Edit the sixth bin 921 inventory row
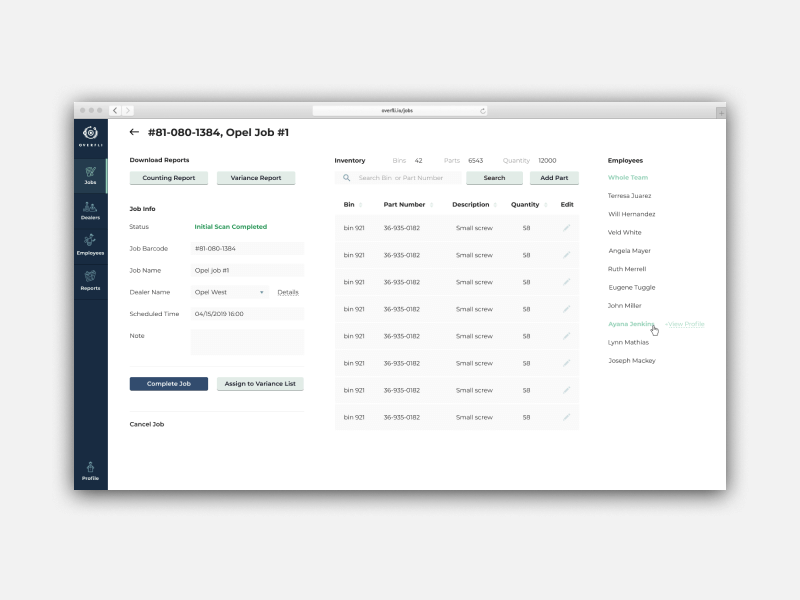Viewport: 800px width, 600px height. [x=566, y=363]
